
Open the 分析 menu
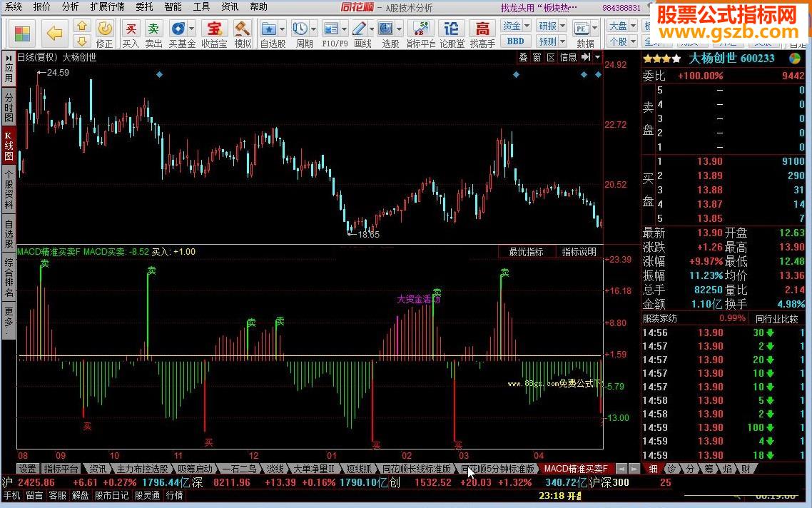pos(71,6)
